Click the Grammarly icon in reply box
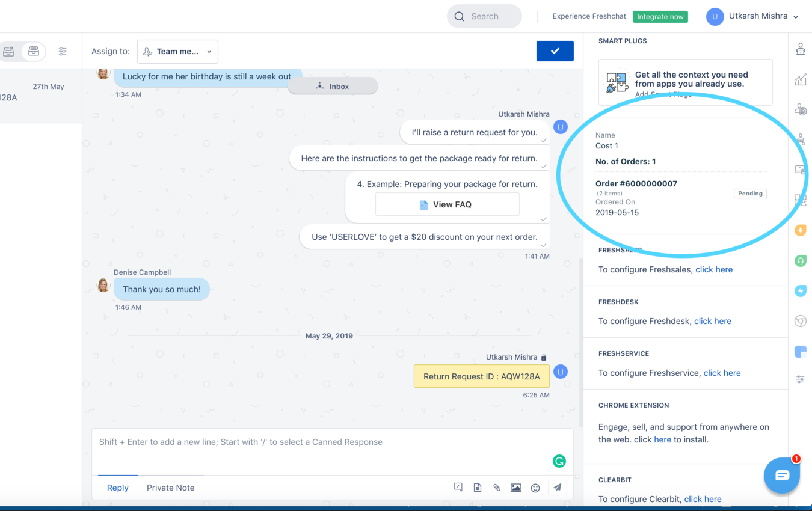The image size is (812, 511). tap(559, 461)
